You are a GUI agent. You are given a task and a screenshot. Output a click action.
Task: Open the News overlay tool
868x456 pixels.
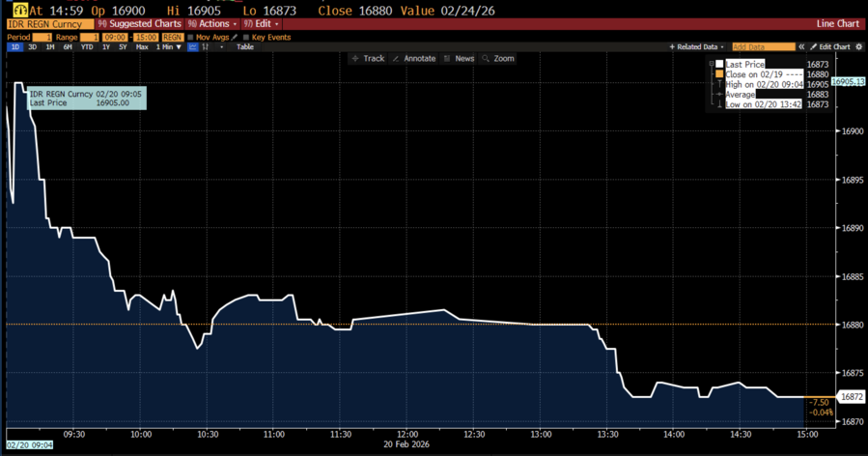[459, 59]
